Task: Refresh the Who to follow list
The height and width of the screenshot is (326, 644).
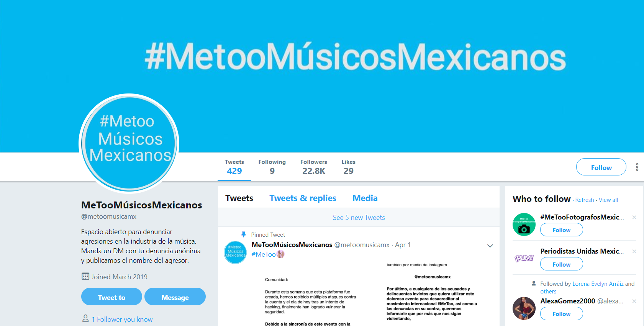Action: 585,200
